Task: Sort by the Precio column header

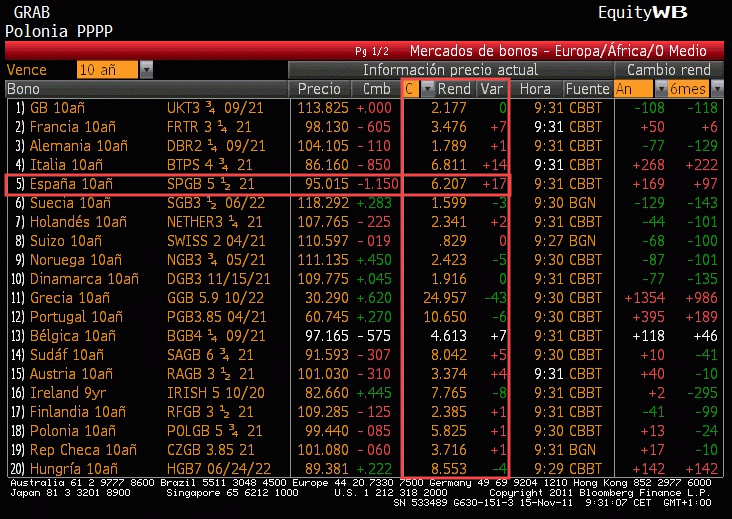Action: [319, 89]
